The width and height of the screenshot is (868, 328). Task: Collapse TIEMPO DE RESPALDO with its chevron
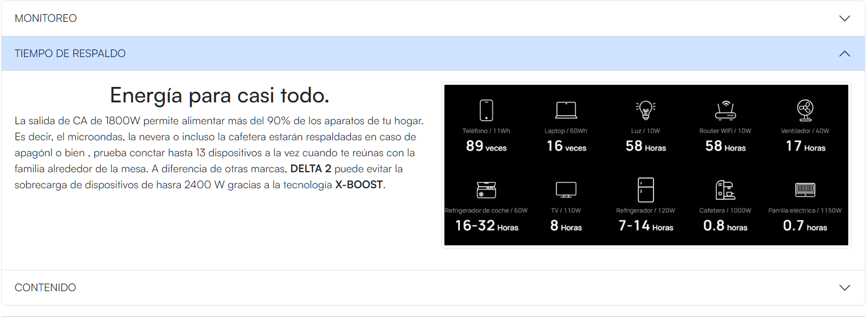click(x=845, y=53)
